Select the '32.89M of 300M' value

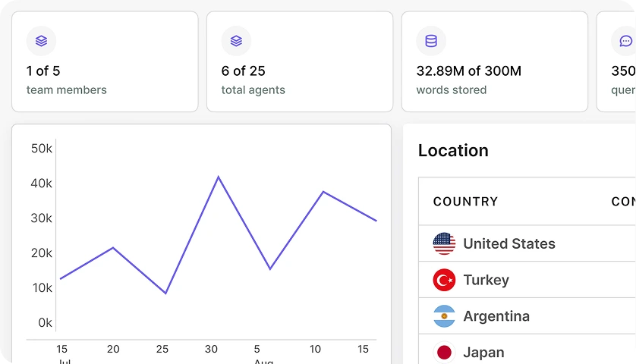tap(468, 71)
